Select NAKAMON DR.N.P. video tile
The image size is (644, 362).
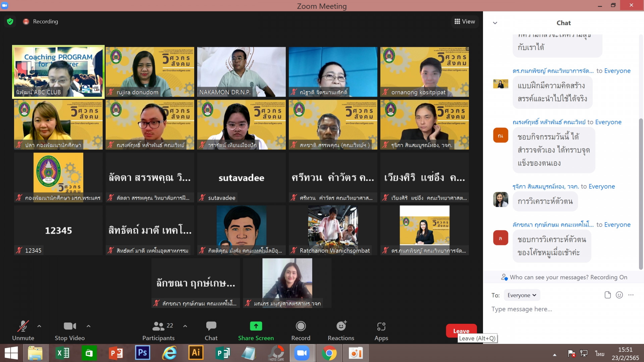click(241, 72)
